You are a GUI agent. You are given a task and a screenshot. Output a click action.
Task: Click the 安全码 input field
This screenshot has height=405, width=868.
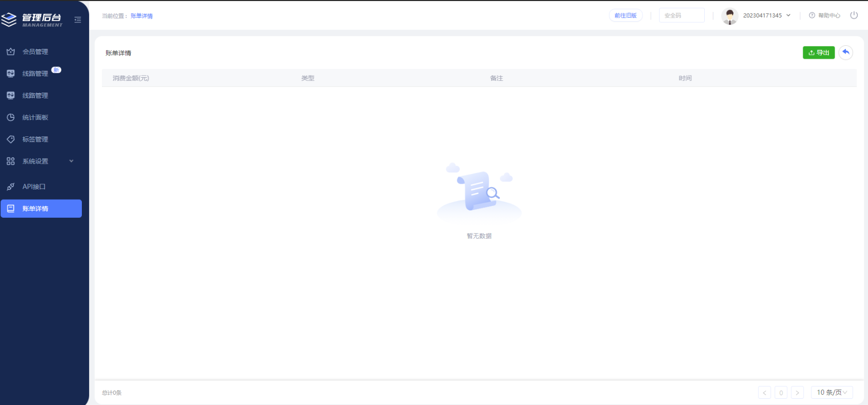(x=682, y=15)
